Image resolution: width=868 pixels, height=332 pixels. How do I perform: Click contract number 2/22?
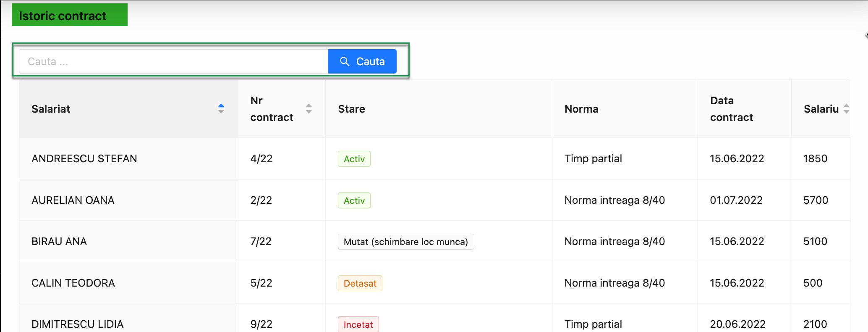(x=261, y=200)
